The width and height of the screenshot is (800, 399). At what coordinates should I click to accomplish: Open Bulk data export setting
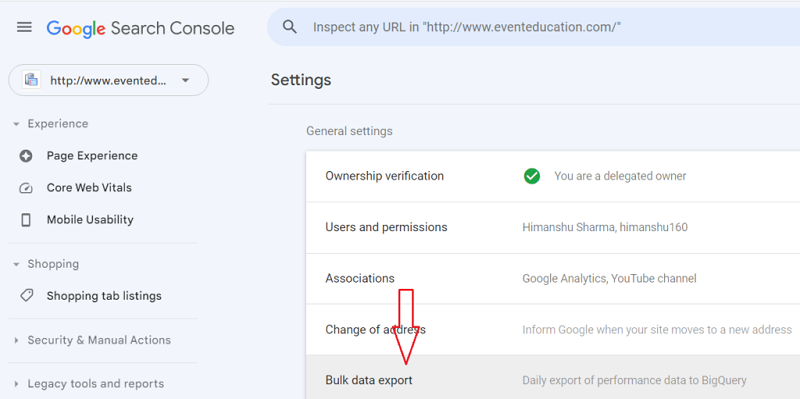coord(553,378)
